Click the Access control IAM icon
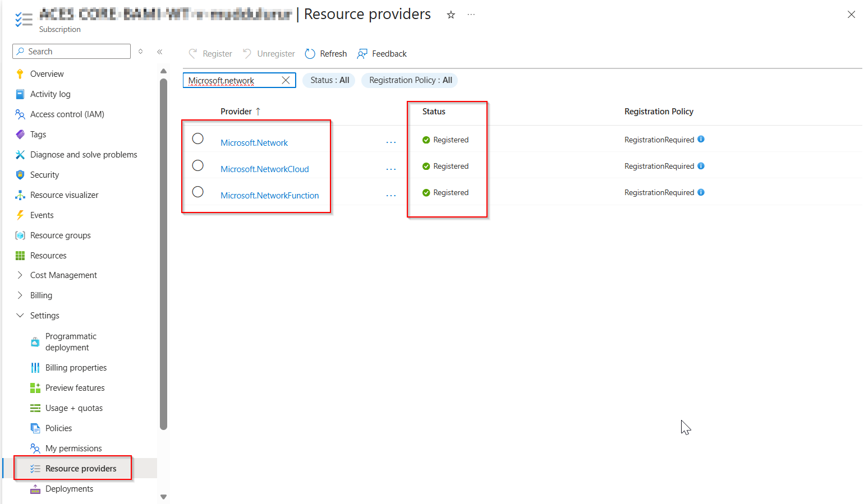This screenshot has height=504, width=864. pos(20,114)
